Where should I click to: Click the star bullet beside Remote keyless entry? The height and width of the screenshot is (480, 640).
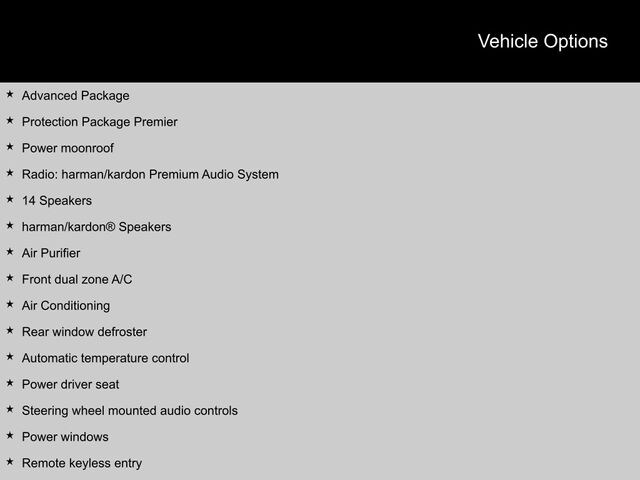pyautogui.click(x=10, y=462)
